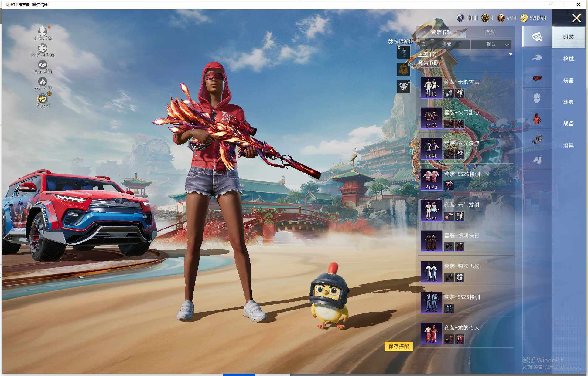Select the 套装-元气发射 outfit thumbnail

click(x=431, y=210)
